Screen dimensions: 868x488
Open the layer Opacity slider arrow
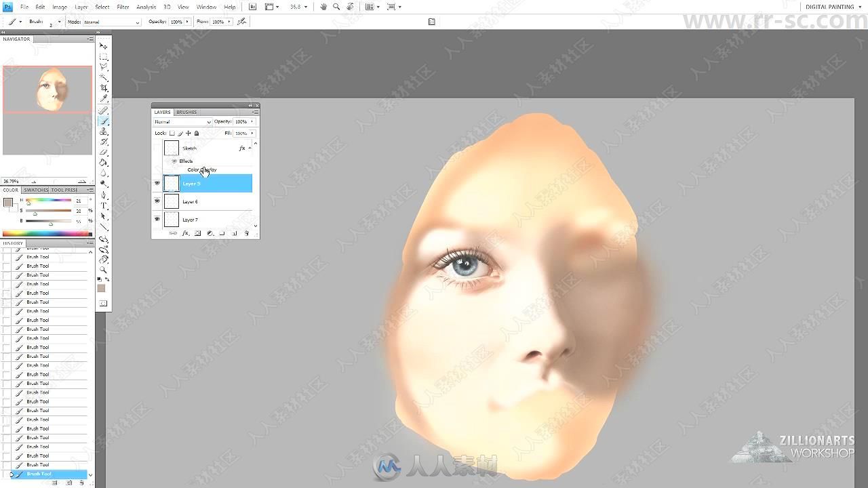[x=252, y=121]
